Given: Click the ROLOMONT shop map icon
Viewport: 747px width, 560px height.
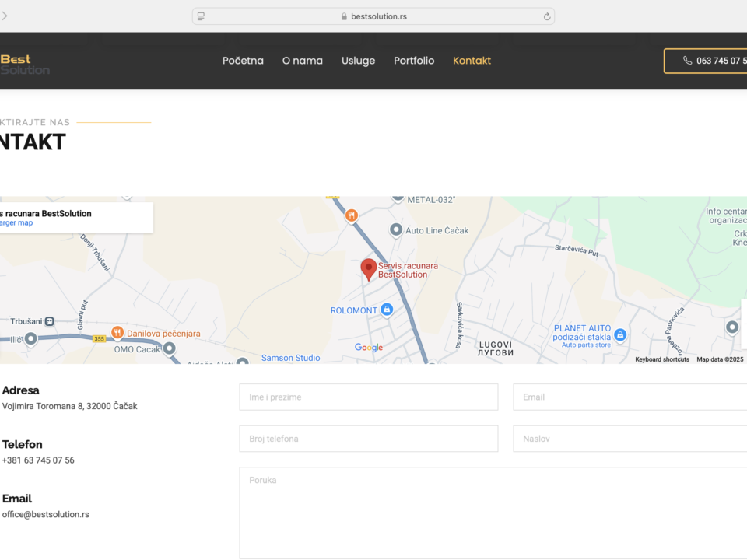Looking at the screenshot, I should (387, 310).
